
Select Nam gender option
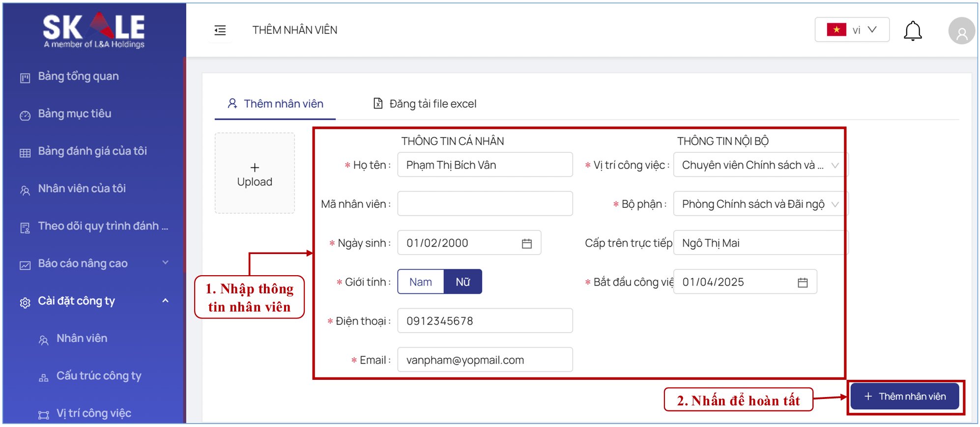(420, 282)
